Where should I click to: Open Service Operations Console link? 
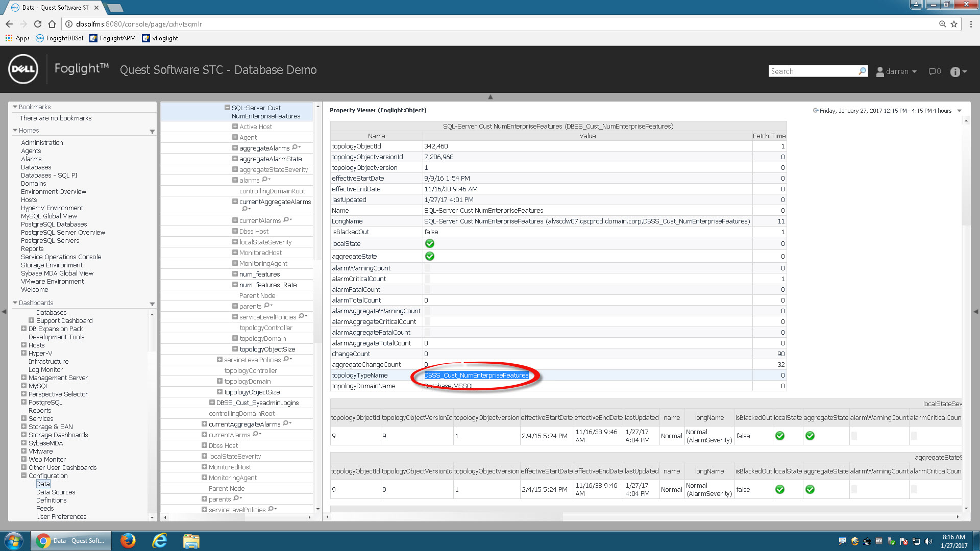point(61,257)
